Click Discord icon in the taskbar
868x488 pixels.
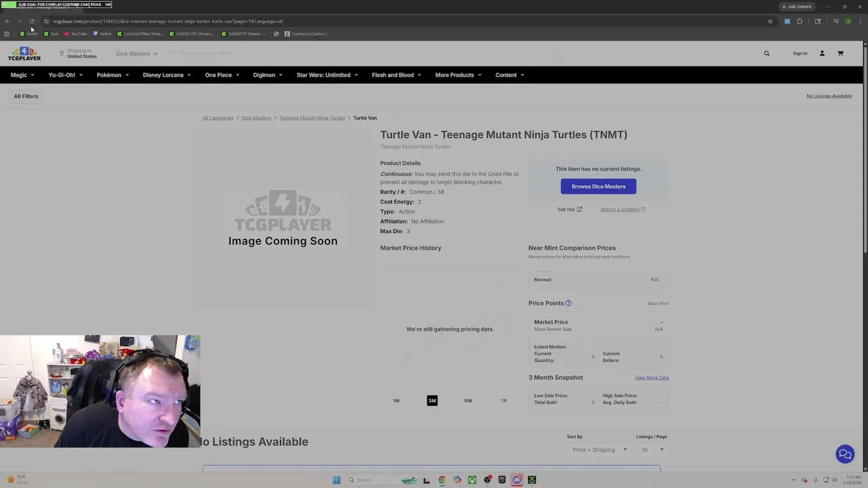click(517, 480)
